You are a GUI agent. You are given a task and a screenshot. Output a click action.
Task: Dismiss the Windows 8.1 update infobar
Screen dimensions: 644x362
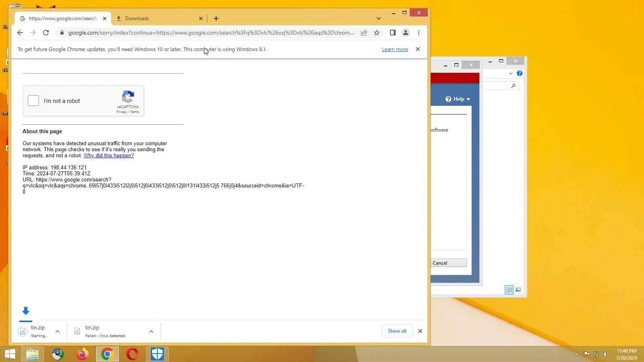[418, 49]
